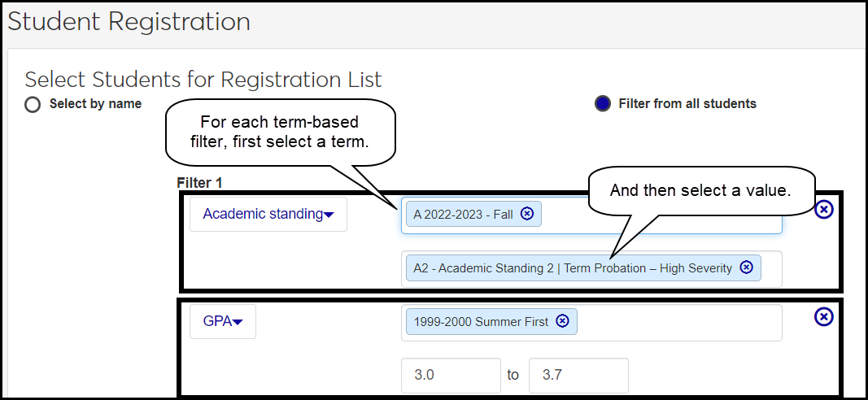Click the GPA maximum field showing 3.7
Screen dimensions: 868x400
click(x=578, y=375)
